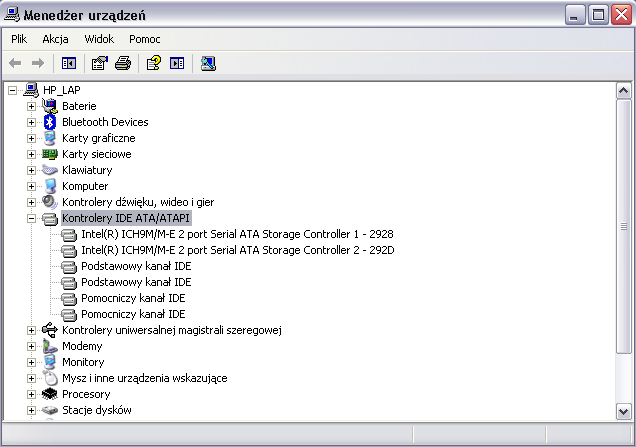
Task: Close the Menedżer urządzeń window
Action: (621, 15)
